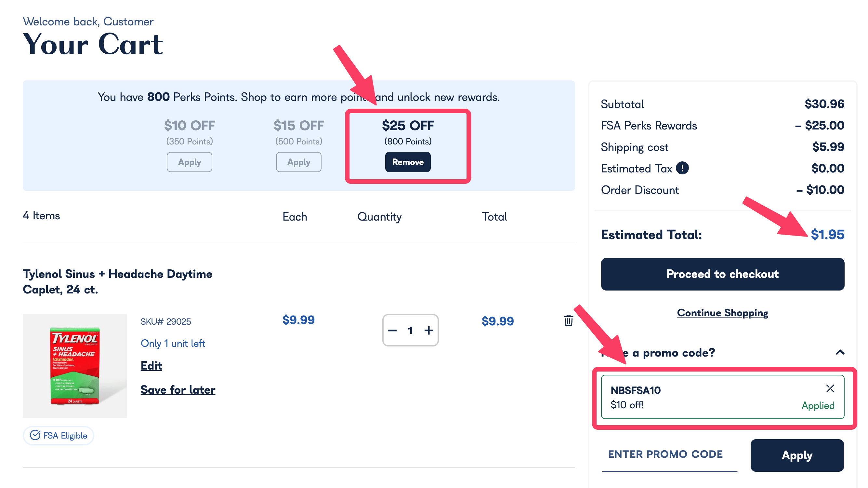The image size is (868, 488).
Task: Click the applied NBSFSA10 promo code box
Action: tap(708, 397)
